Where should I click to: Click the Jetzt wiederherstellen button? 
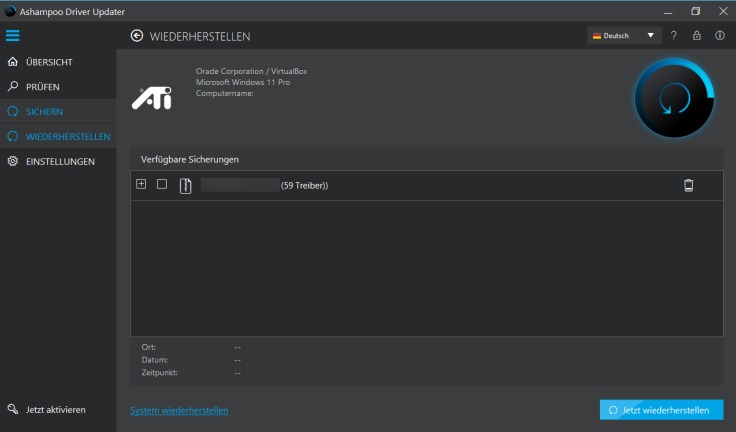point(661,410)
